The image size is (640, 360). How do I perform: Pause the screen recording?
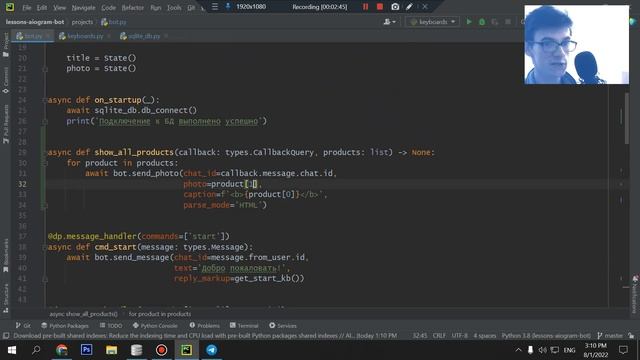point(365,7)
